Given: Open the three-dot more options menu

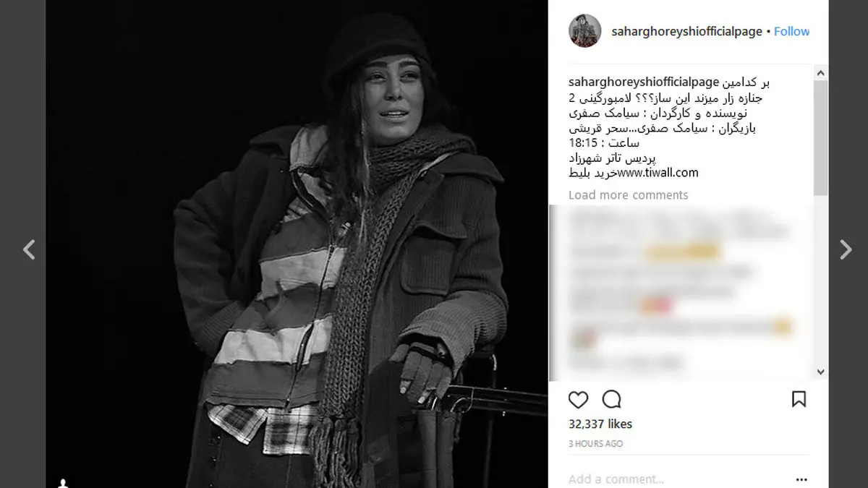Looking at the screenshot, I should pos(801,479).
